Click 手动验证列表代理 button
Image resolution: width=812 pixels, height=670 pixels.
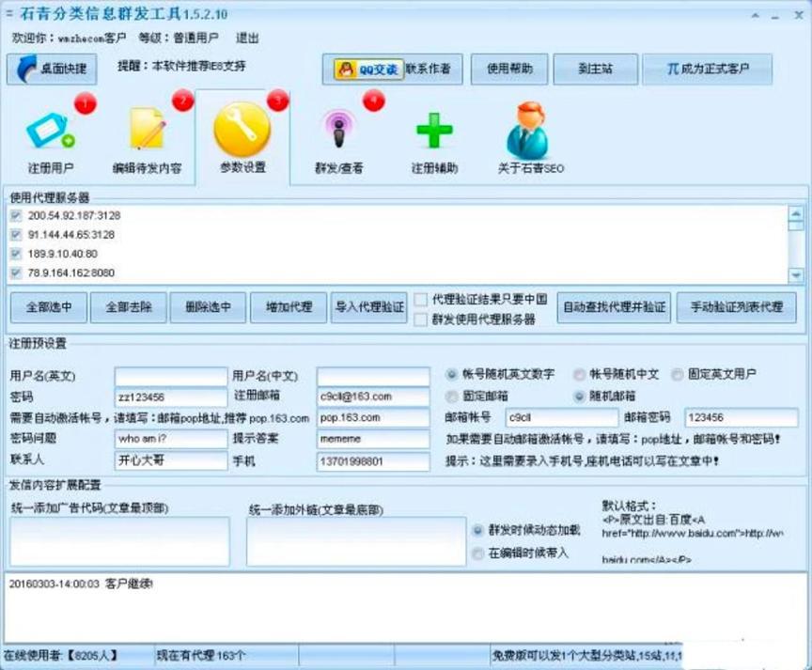(737, 307)
